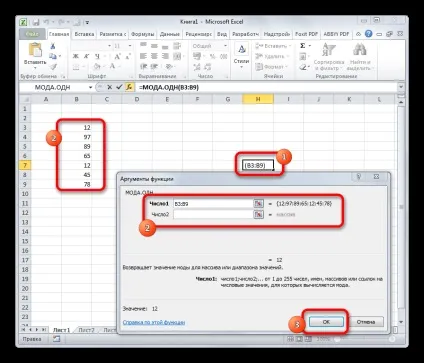Open the Styles (Стили) gallery
Screen dimensions: 424x363
pos(241,55)
